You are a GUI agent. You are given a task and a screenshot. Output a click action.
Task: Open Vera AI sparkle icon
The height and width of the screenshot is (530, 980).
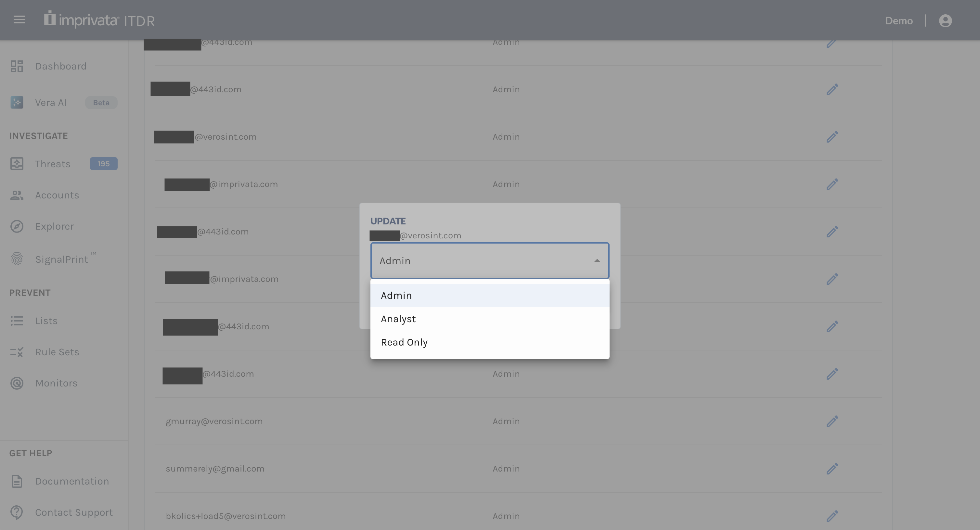pos(17,103)
